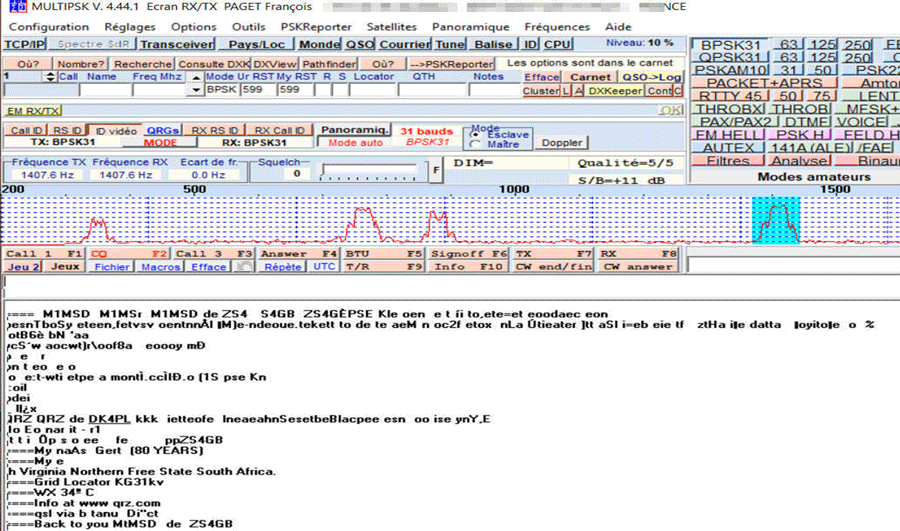Click the Courrier button
Screen dimensions: 900x531
point(405,44)
